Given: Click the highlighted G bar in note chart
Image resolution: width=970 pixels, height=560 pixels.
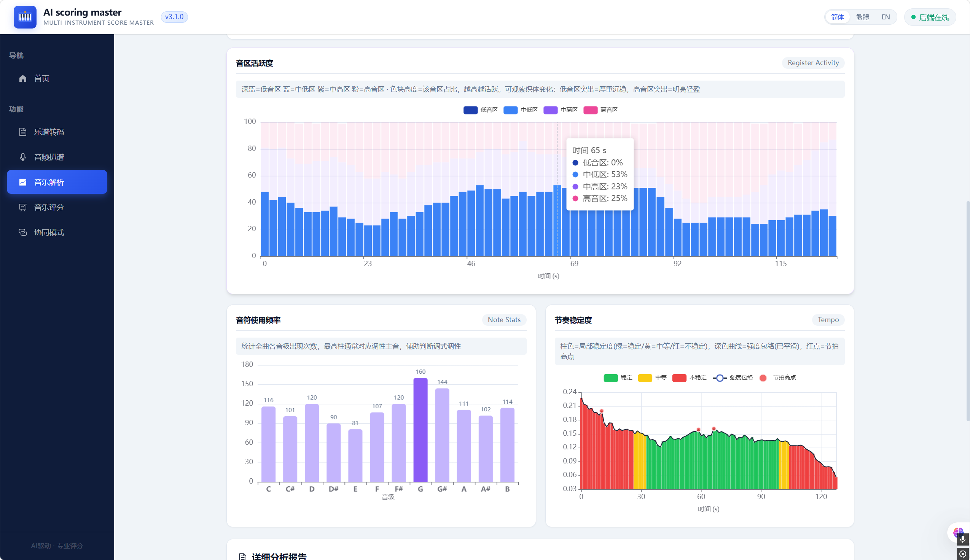Looking at the screenshot, I should 420,430.
